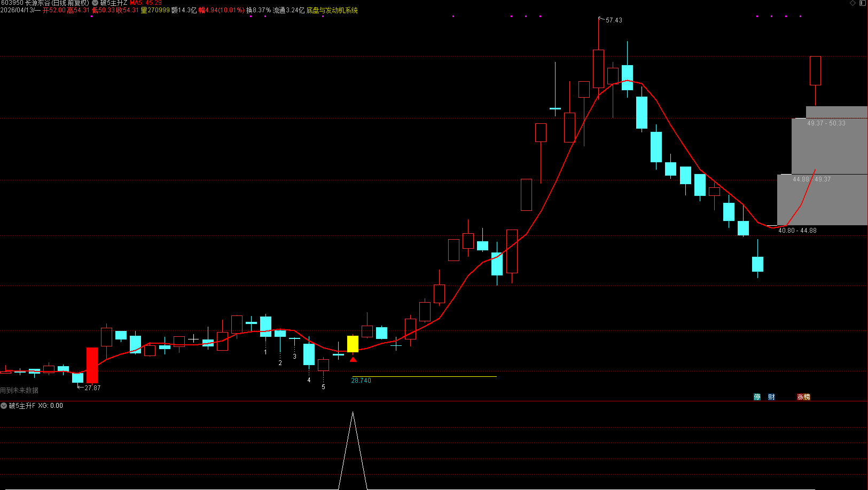Click the yellow highlighted candlestick
The height and width of the screenshot is (490, 868).
coord(353,344)
